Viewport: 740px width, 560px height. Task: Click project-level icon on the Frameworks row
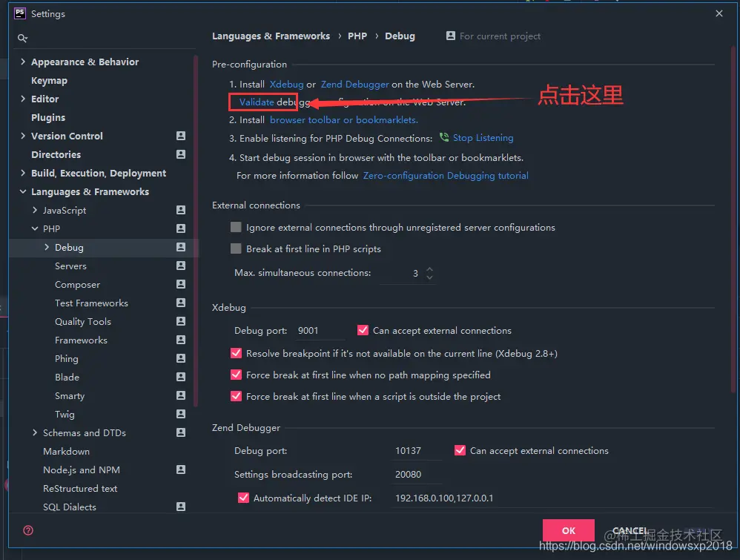pyautogui.click(x=181, y=340)
